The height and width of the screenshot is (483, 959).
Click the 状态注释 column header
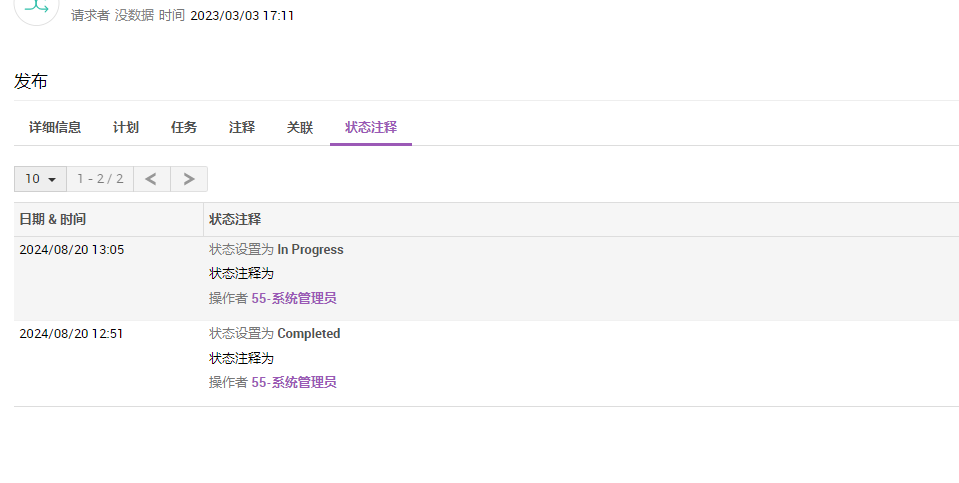pos(235,219)
